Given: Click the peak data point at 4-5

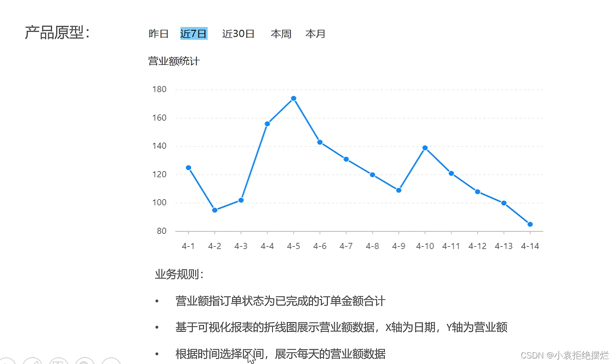Looking at the screenshot, I should [293, 98].
